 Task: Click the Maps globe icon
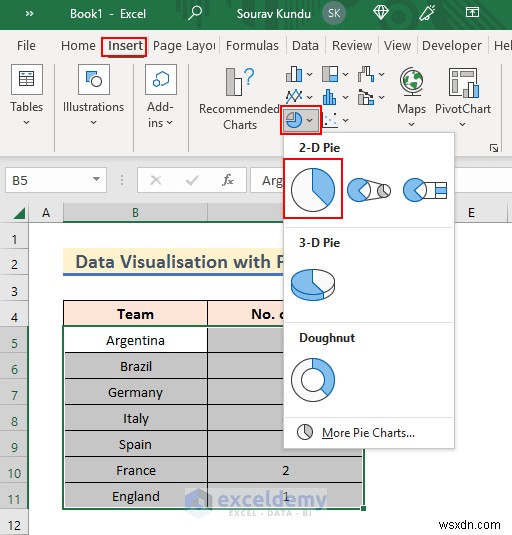coord(412,82)
